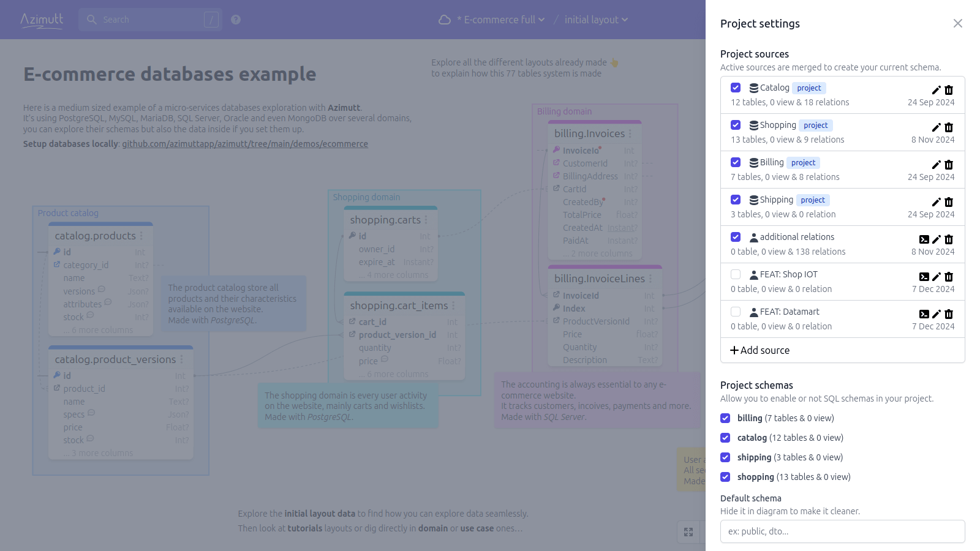The height and width of the screenshot is (551, 980).
Task: Open the catalog.products table menu dots
Action: (141, 236)
